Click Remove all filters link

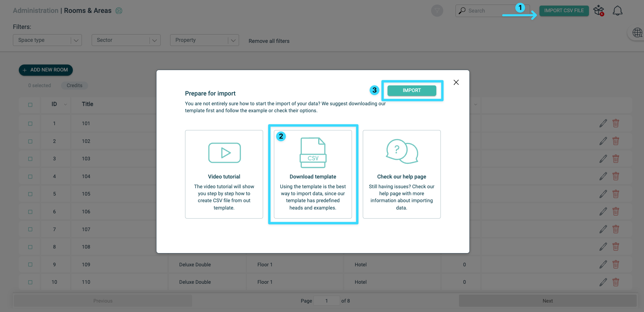coord(269,41)
